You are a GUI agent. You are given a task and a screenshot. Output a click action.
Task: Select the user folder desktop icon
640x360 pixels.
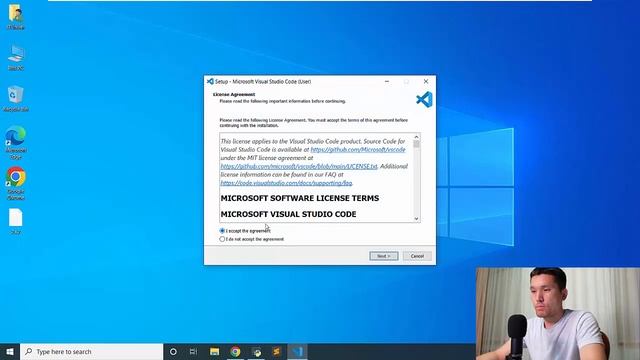tap(16, 17)
